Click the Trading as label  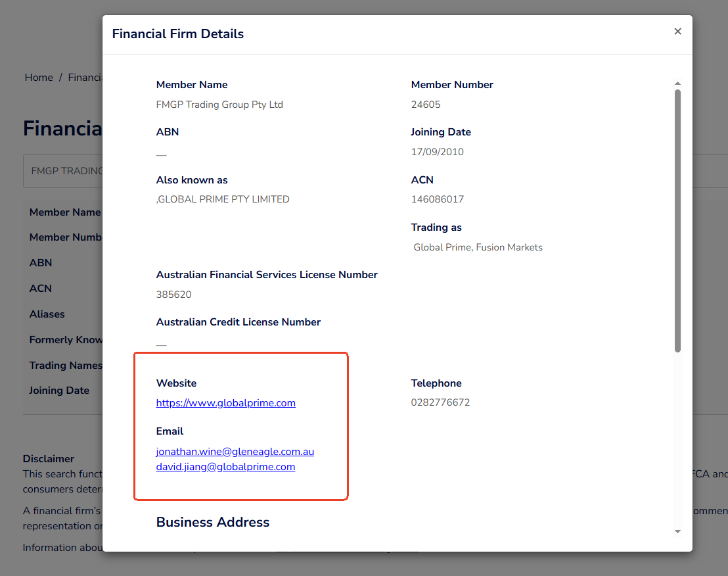pyautogui.click(x=436, y=227)
